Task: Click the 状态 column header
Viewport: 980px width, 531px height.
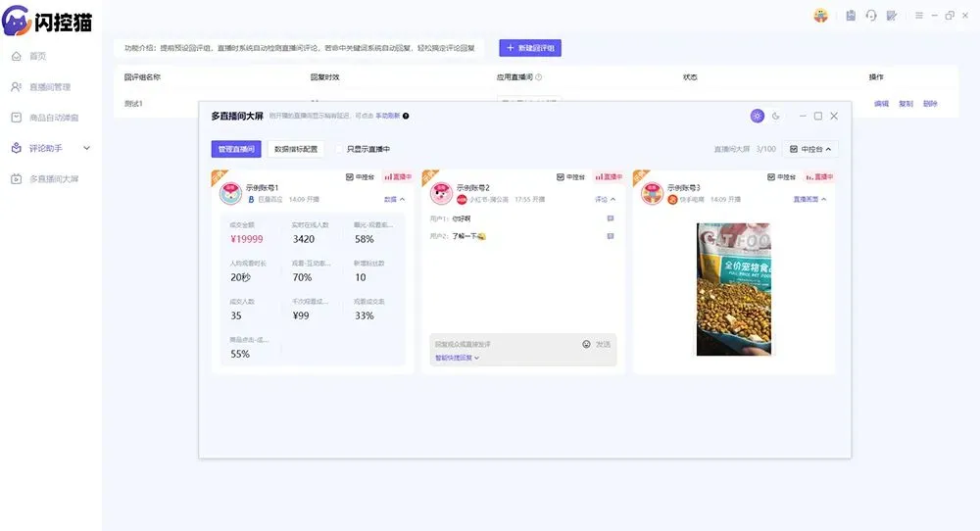Action: click(x=690, y=77)
